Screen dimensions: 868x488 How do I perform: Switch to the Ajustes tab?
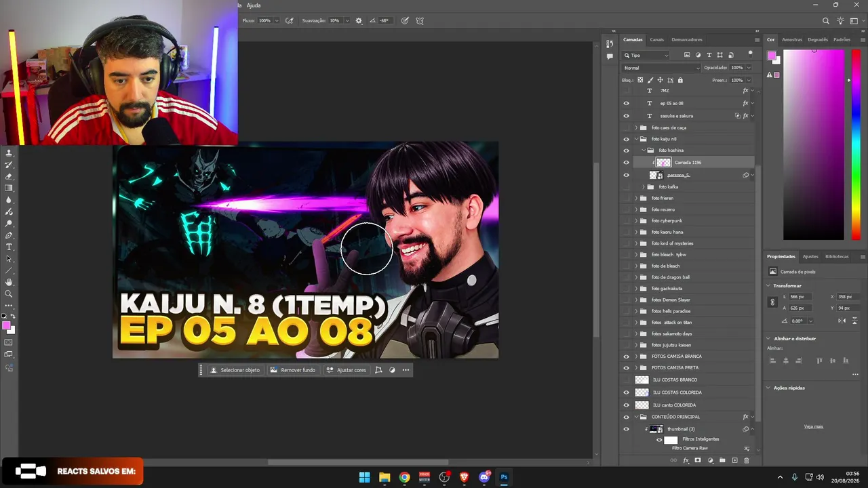pyautogui.click(x=810, y=256)
